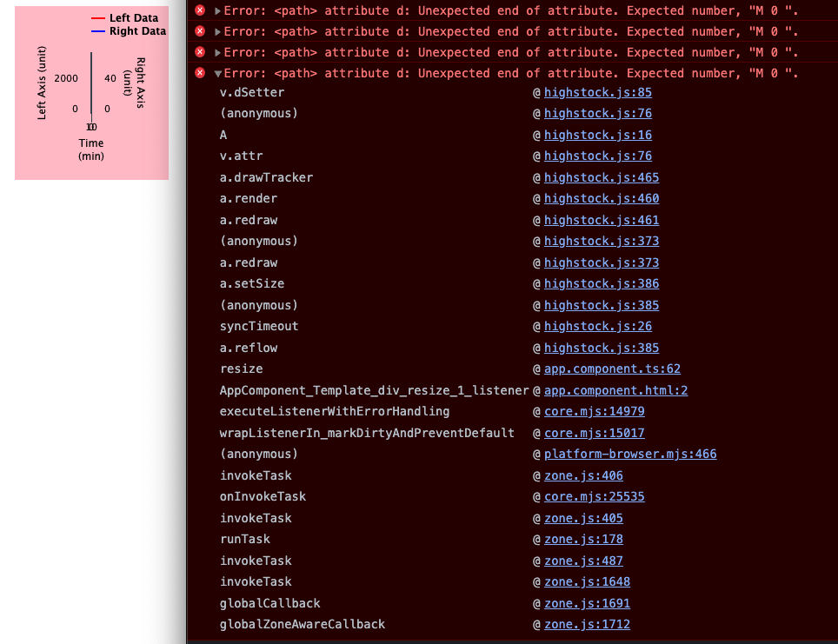Open highstock.js:26 next to syncTimeout
Viewport: 838px width, 644px height.
click(597, 326)
